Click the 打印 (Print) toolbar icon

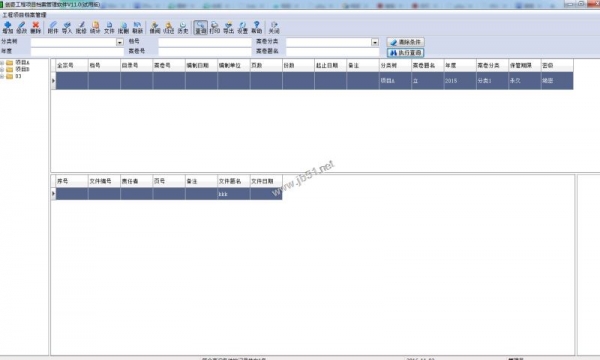point(215,28)
